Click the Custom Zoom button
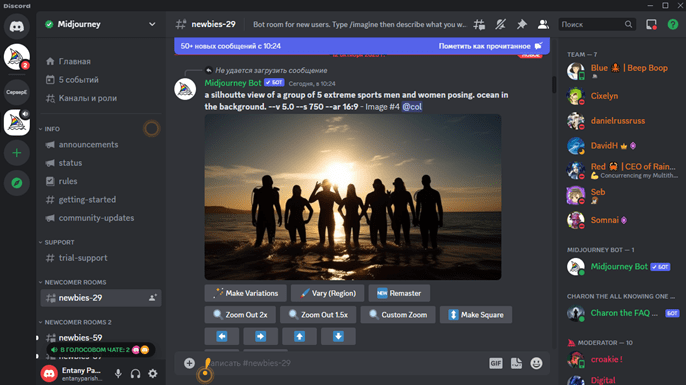 tap(398, 315)
